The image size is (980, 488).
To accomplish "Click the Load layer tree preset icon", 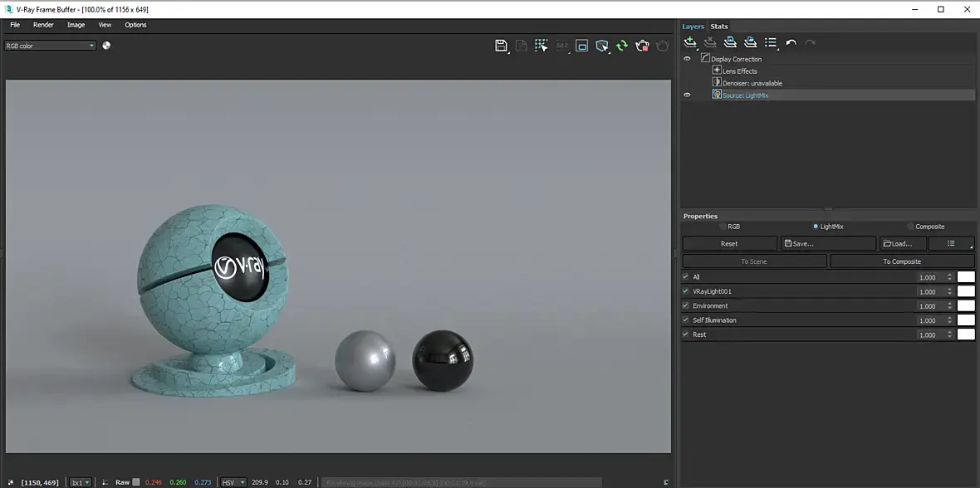I will click(750, 42).
